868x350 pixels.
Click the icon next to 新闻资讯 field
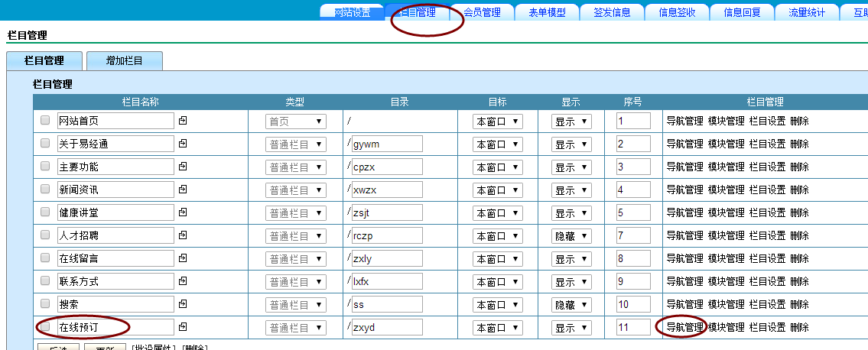(x=183, y=190)
